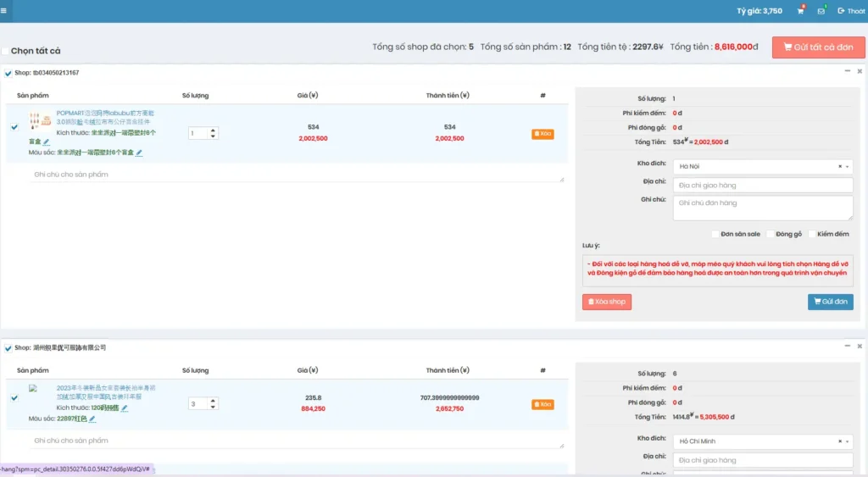Collapse the second shop panel

pyautogui.click(x=848, y=346)
